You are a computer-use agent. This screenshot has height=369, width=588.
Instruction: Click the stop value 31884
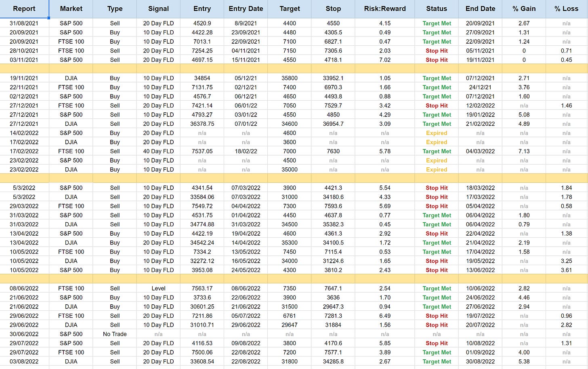click(x=333, y=325)
